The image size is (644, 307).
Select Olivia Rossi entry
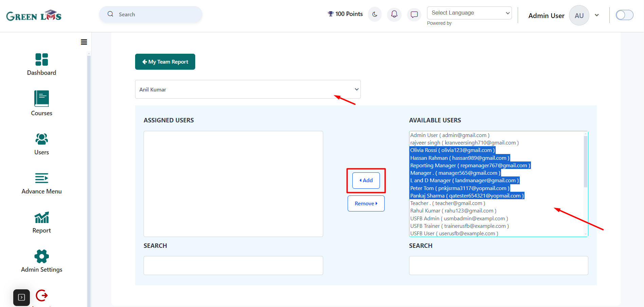coord(453,150)
